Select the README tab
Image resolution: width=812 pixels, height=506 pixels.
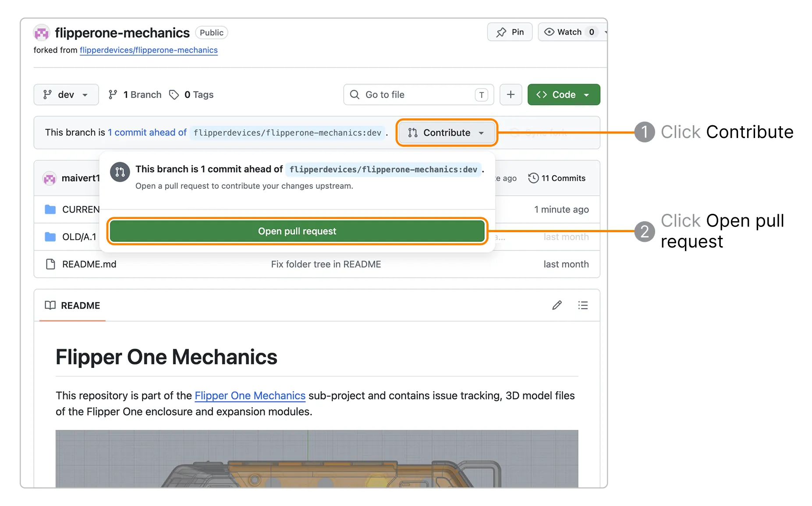pyautogui.click(x=72, y=305)
